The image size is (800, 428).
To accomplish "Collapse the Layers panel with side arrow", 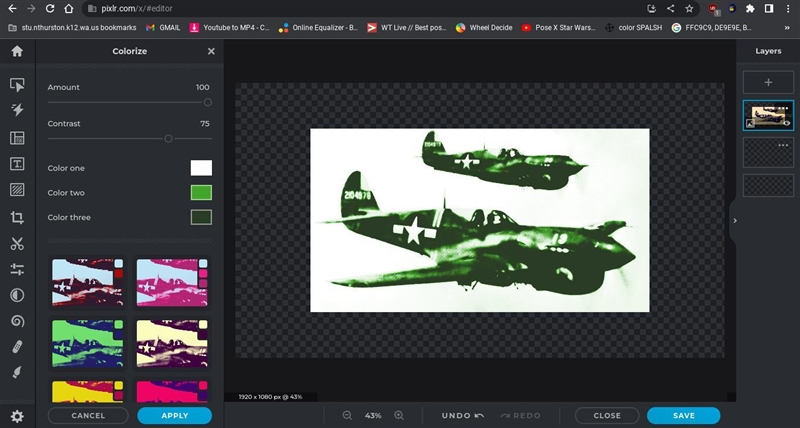I will 735,220.
